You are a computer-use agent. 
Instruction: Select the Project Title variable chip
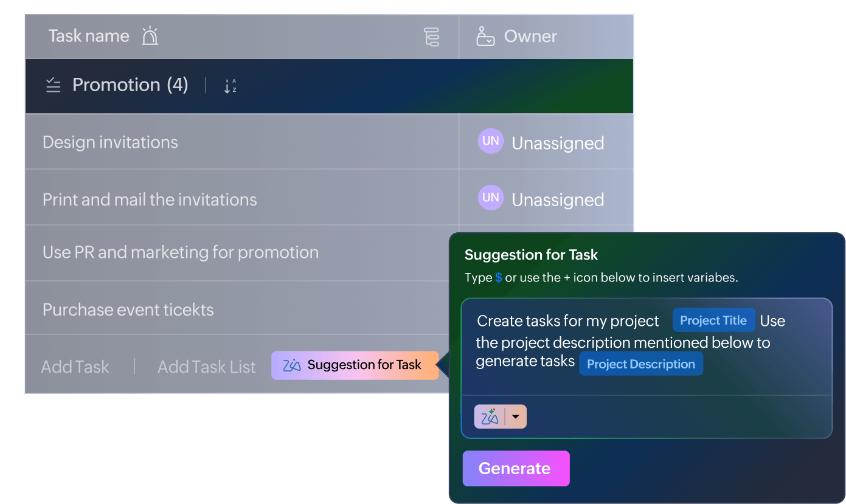[x=713, y=320]
